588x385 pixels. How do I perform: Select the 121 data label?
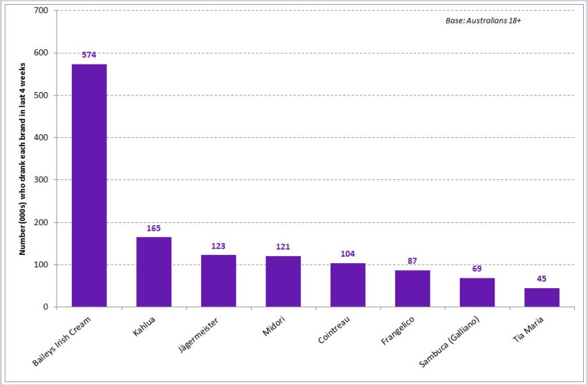tap(283, 247)
